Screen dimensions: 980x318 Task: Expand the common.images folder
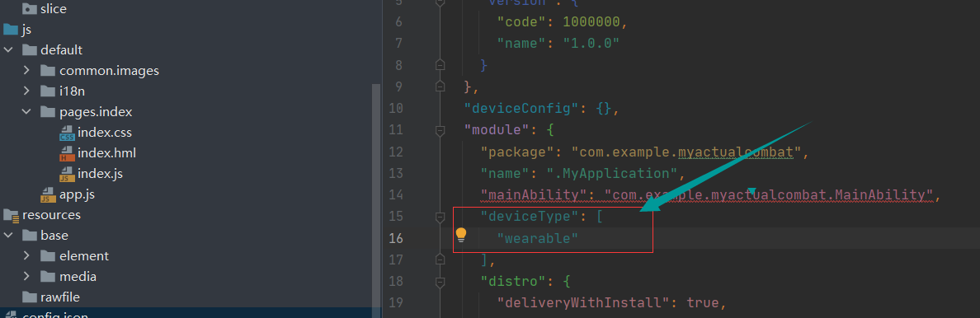tap(26, 71)
